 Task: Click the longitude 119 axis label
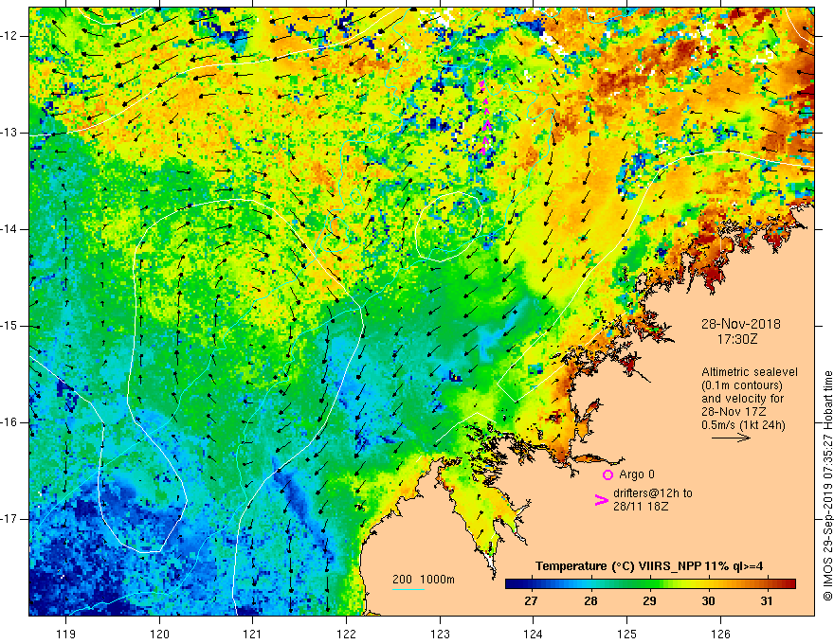[66, 634]
